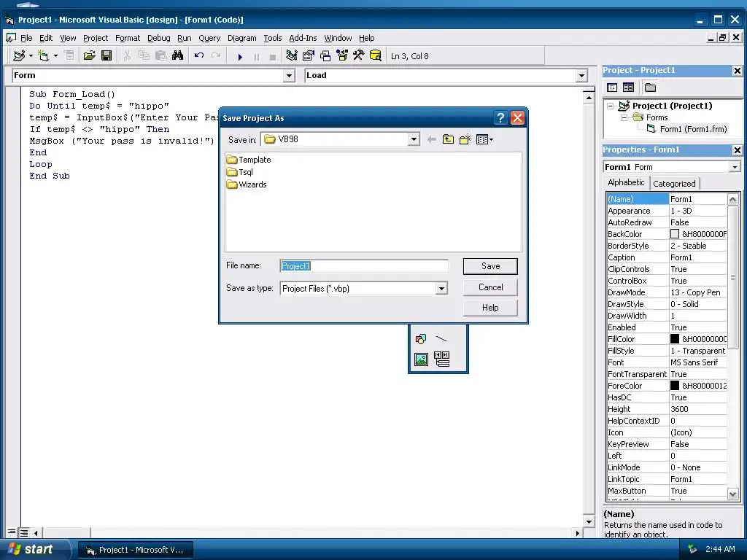Click the Procedure View icon bottom-left
The image size is (747, 560).
coord(12,532)
